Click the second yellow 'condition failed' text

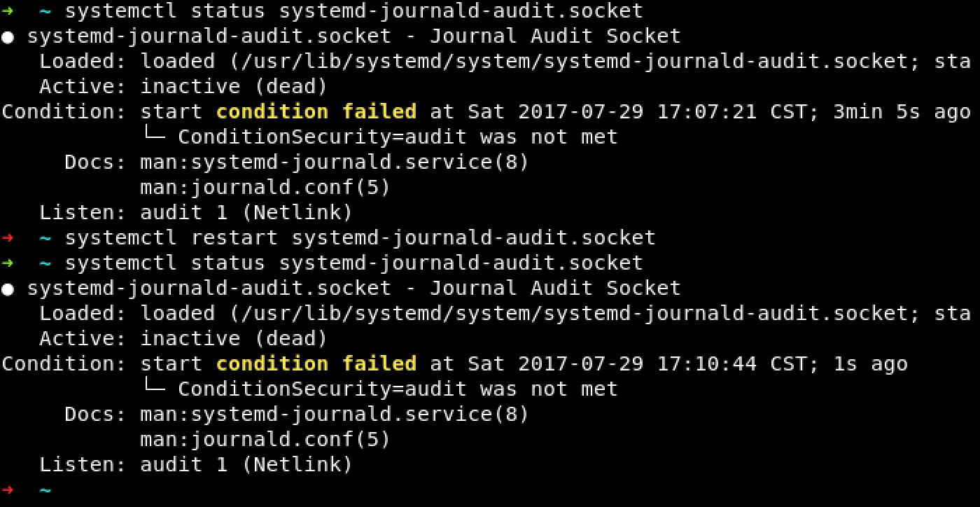click(316, 363)
